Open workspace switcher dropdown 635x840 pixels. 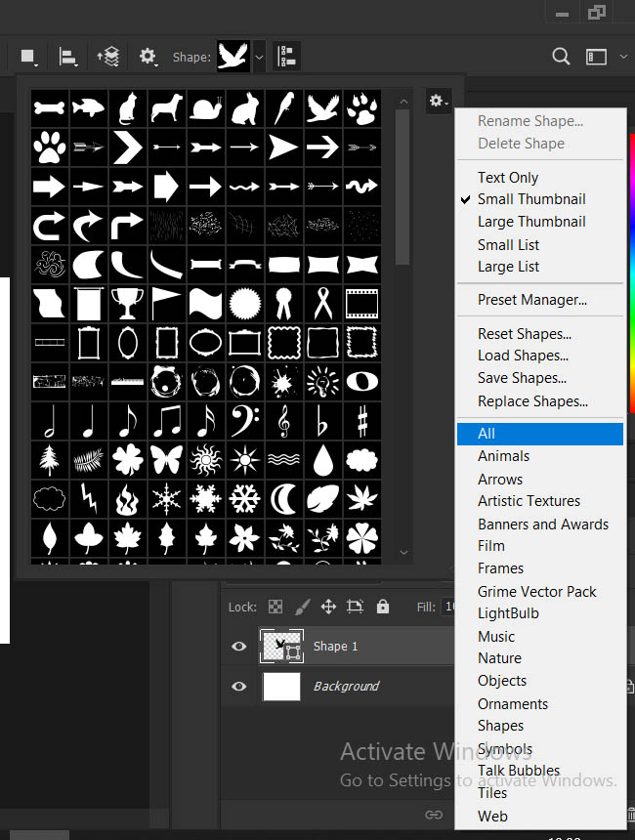click(623, 57)
